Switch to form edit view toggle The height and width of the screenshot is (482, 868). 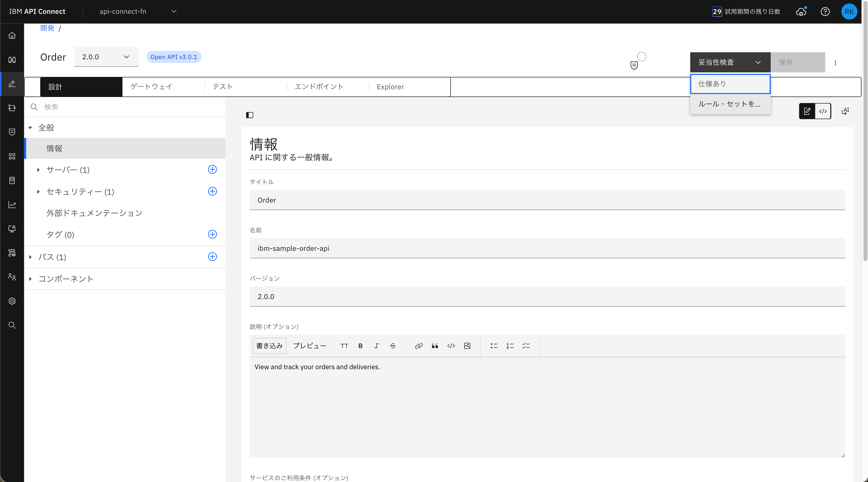pos(807,111)
